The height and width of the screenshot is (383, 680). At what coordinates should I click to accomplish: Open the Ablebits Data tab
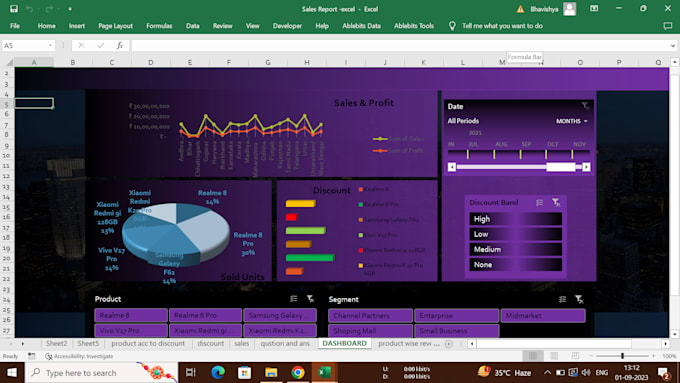coord(361,26)
